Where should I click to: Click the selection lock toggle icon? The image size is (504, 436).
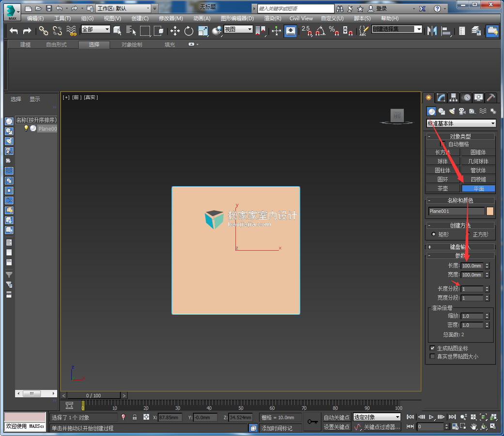135,418
